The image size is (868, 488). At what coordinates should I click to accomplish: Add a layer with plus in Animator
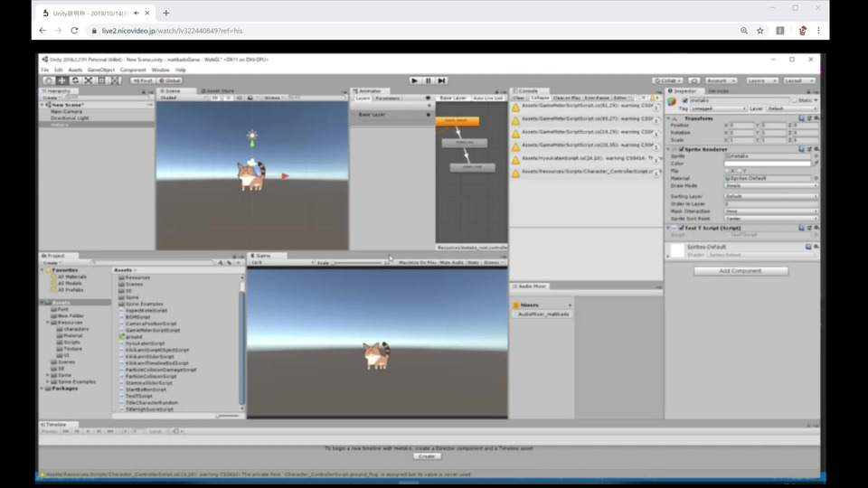click(x=429, y=106)
